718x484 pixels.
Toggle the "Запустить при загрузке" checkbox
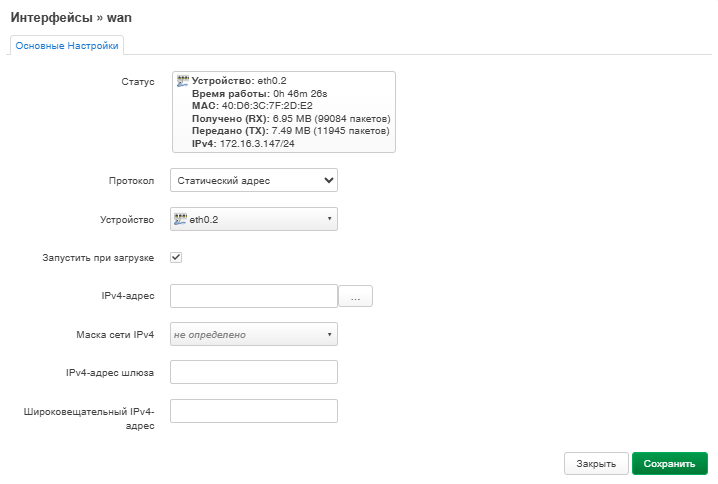click(x=176, y=257)
